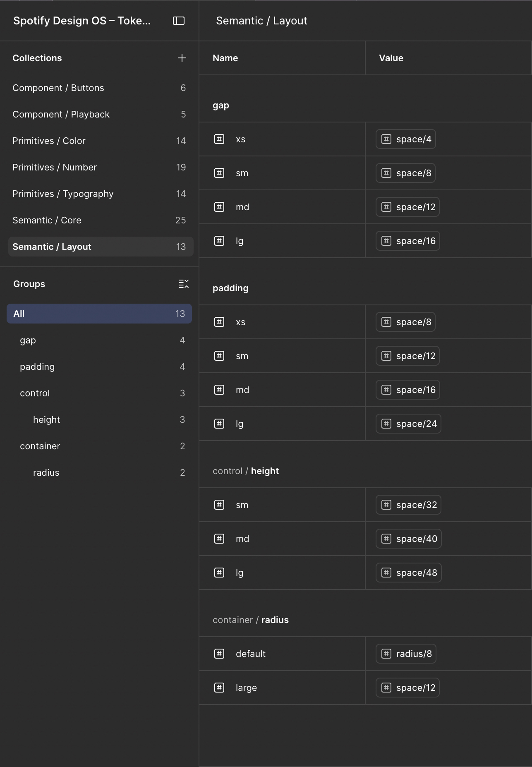Click height lg value space/48
The image size is (532, 767).
(x=409, y=573)
